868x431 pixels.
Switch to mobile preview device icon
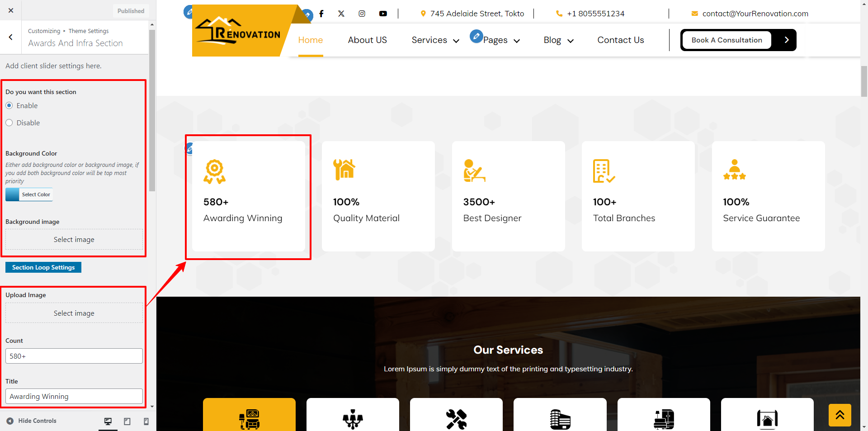click(x=146, y=421)
